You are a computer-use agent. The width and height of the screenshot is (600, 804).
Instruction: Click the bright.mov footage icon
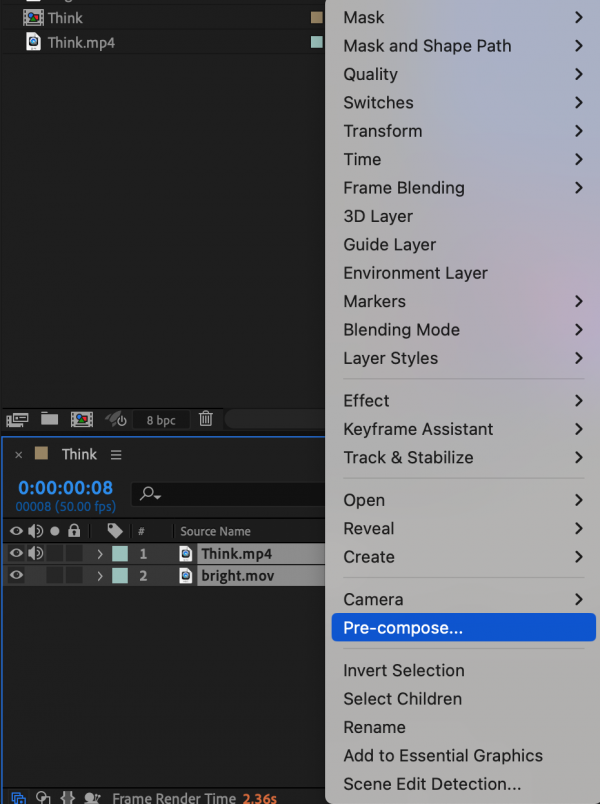click(x=185, y=575)
